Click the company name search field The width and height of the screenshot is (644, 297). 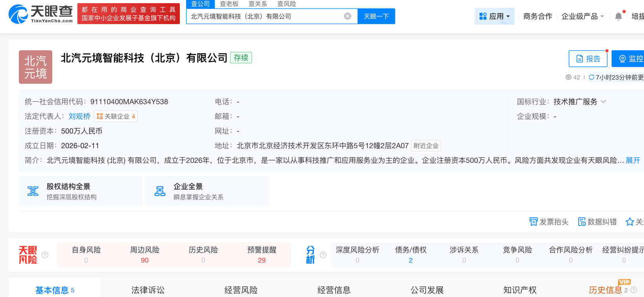click(265, 16)
